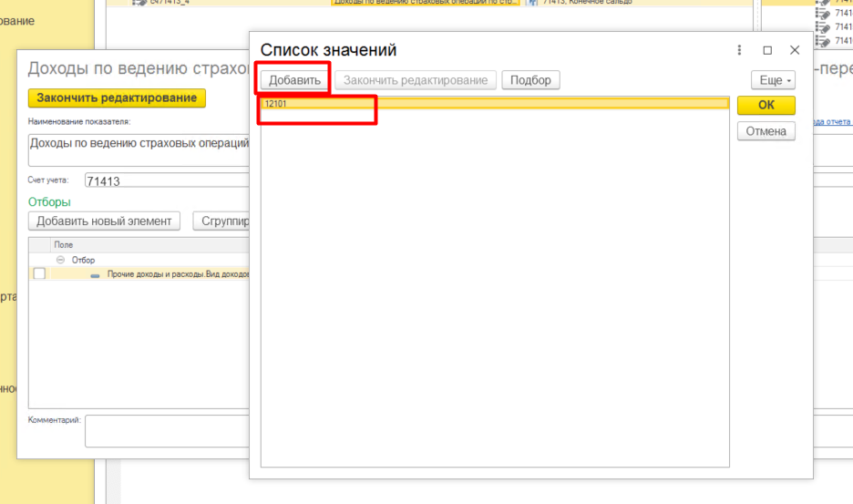Open the three-dot menu in the dialog title
The image size is (853, 504).
click(739, 50)
